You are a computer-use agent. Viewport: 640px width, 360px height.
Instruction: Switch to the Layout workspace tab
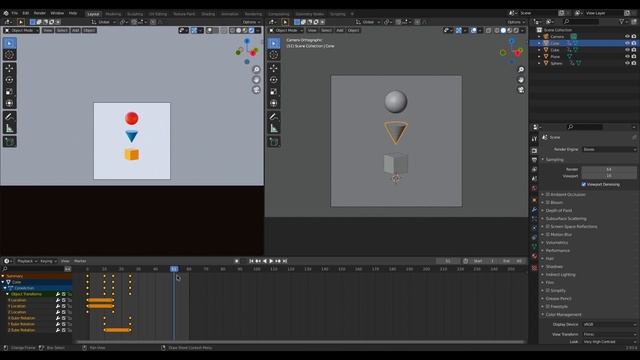pyautogui.click(x=93, y=14)
